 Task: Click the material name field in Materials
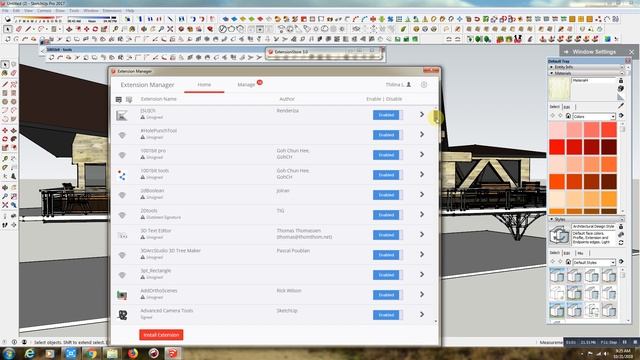[593, 81]
